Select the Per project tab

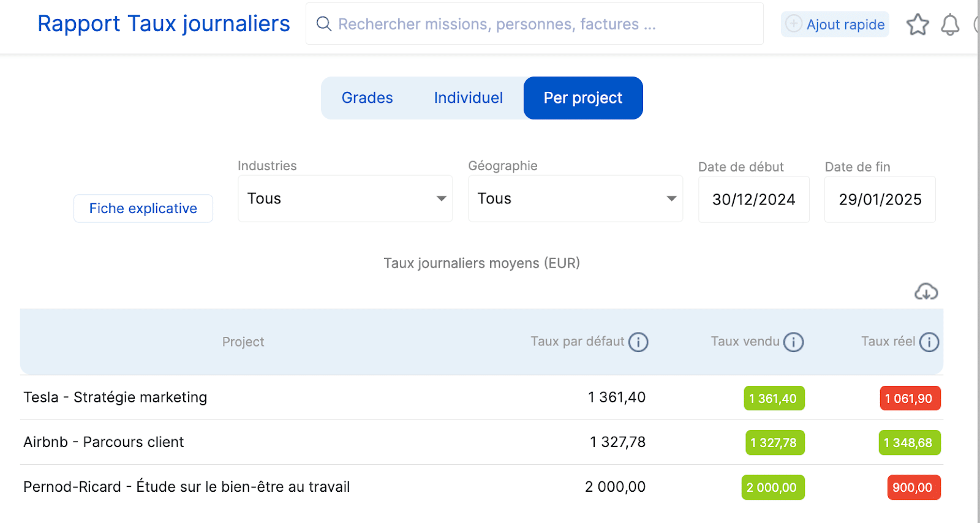(x=583, y=98)
